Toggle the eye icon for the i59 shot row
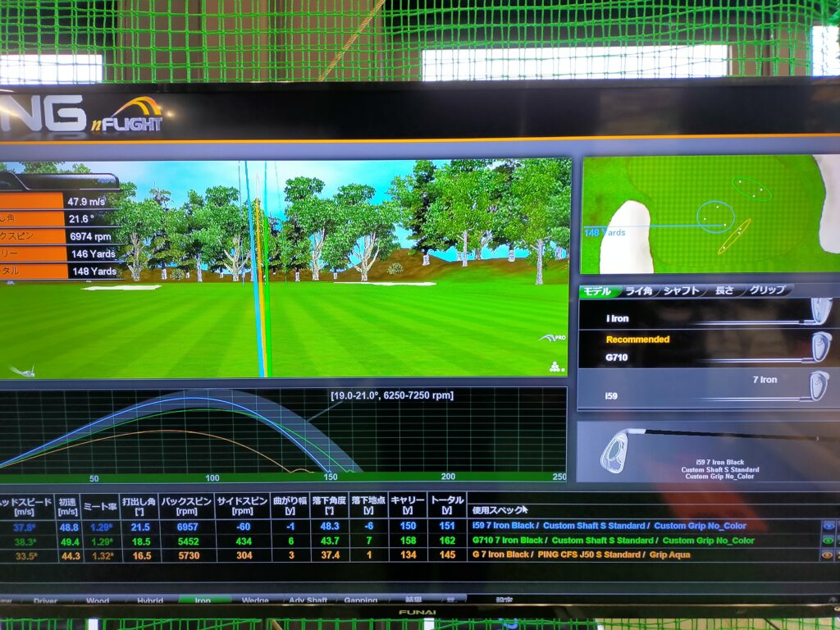Image resolution: width=840 pixels, height=630 pixels. pyautogui.click(x=829, y=526)
